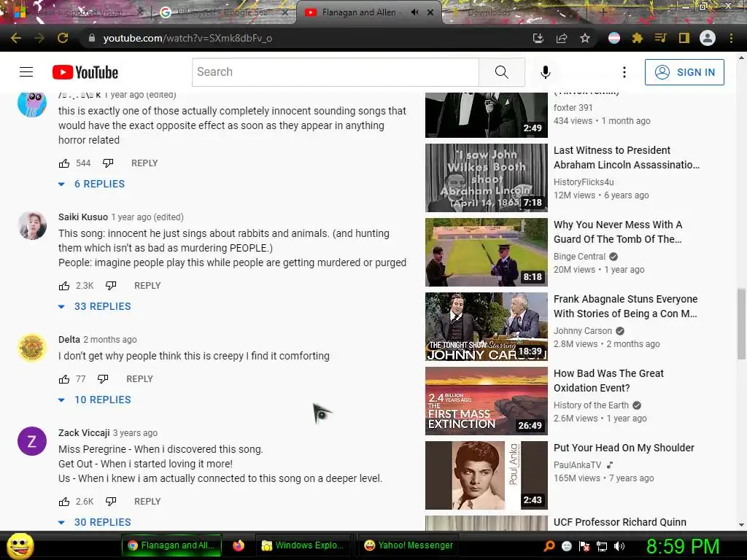Start voice search with the microphone
747x560 pixels.
point(546,72)
